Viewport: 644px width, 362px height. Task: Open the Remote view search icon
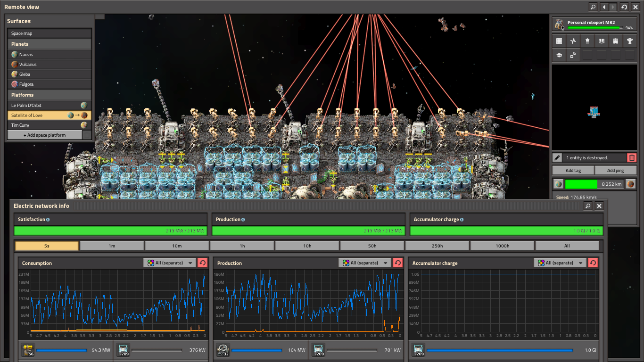point(594,7)
